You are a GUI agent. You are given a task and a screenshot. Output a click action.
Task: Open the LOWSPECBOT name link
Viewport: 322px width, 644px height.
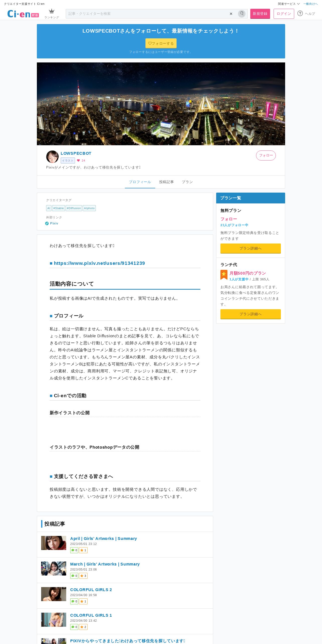pyautogui.click(x=76, y=153)
